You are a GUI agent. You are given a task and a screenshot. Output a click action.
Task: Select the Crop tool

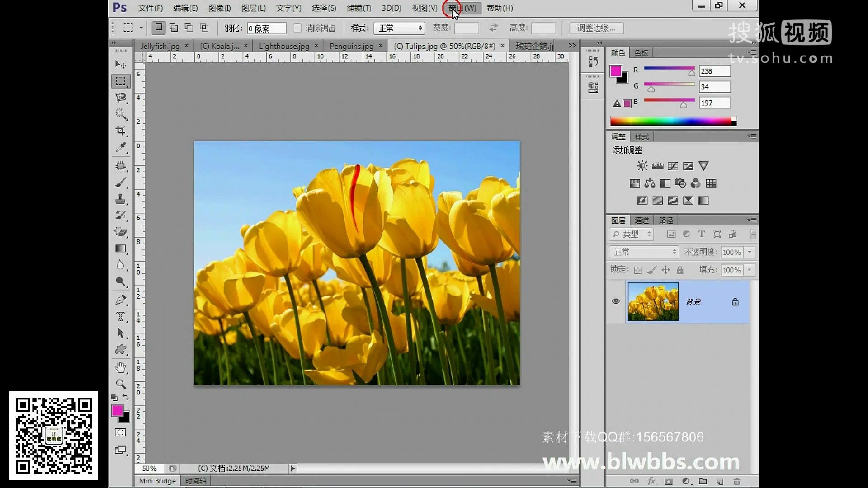pyautogui.click(x=121, y=131)
